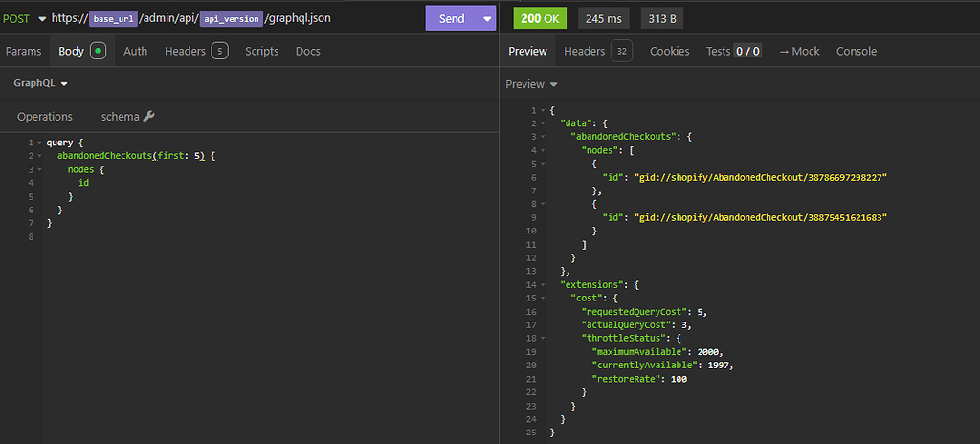
Task: Click the base_url variable in the URL
Action: [113, 19]
